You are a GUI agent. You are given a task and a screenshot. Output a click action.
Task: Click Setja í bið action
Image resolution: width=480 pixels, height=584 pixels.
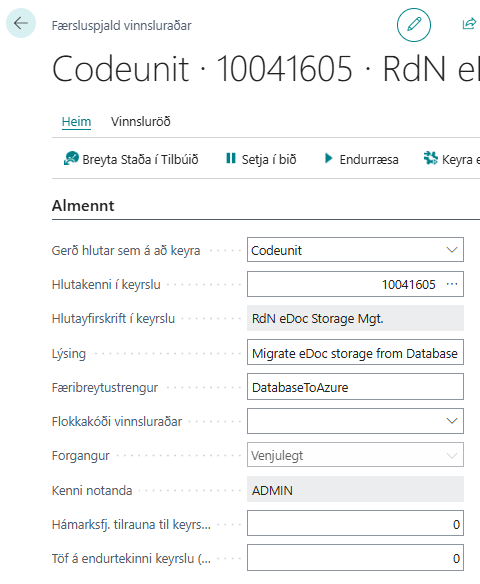click(261, 159)
